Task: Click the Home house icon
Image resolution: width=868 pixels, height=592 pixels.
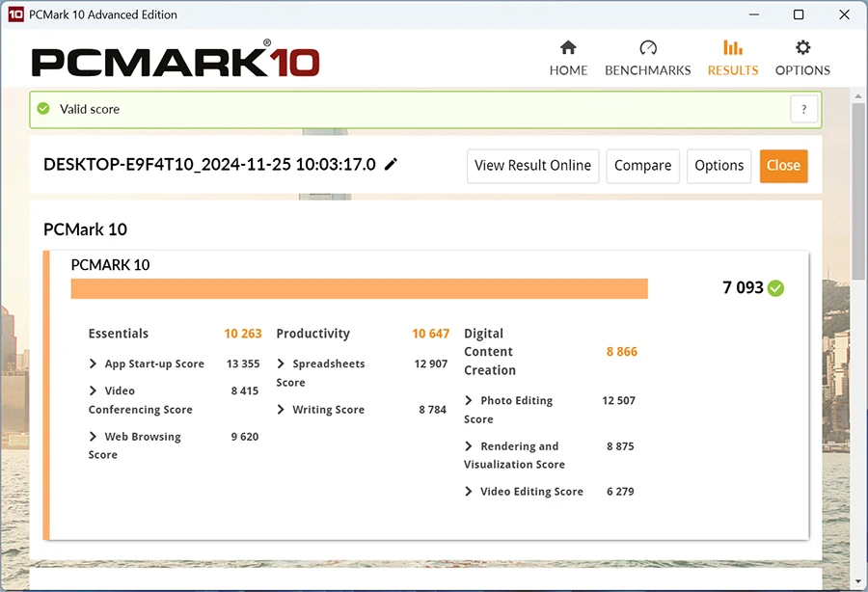Action: [568, 48]
